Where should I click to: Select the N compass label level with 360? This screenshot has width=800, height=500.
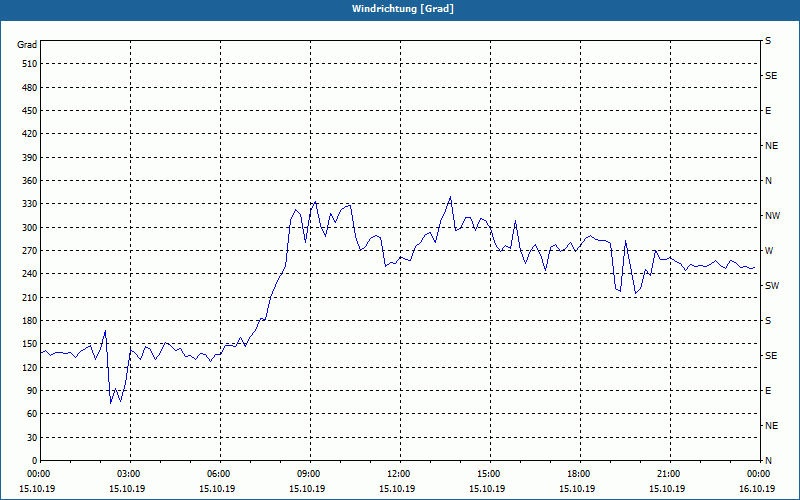pyautogui.click(x=768, y=181)
